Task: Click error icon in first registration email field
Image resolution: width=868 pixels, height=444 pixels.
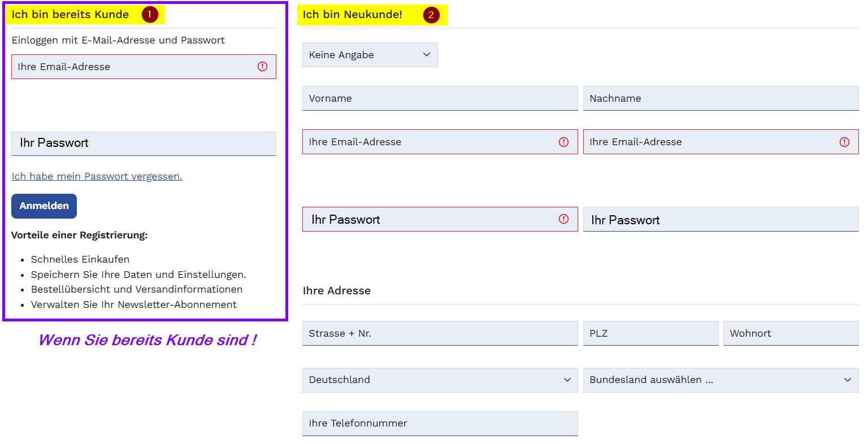Action: [563, 142]
